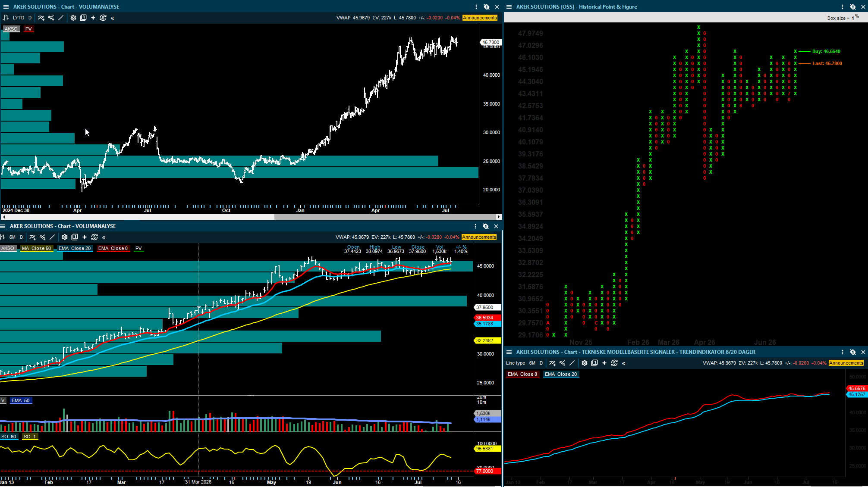The width and height of the screenshot is (868, 487).
Task: Click currency refresh icon in middle chart
Action: [x=94, y=237]
